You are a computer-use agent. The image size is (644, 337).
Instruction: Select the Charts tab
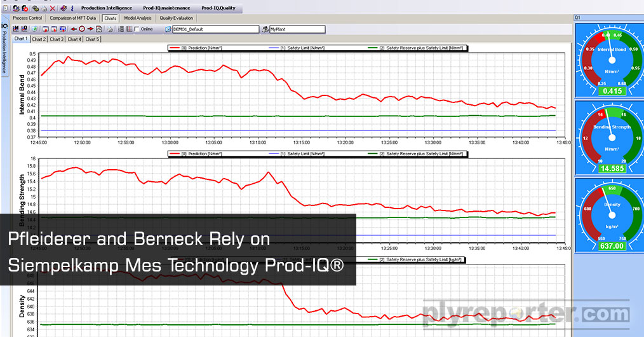(110, 18)
